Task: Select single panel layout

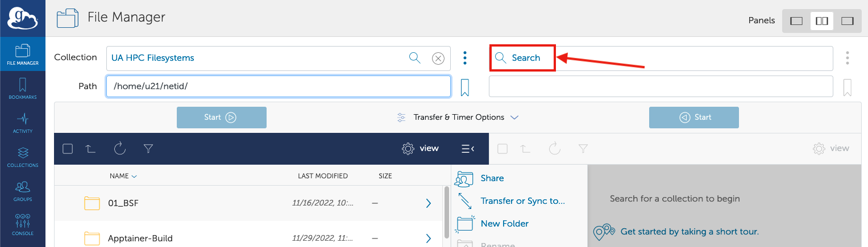Action: point(796,21)
